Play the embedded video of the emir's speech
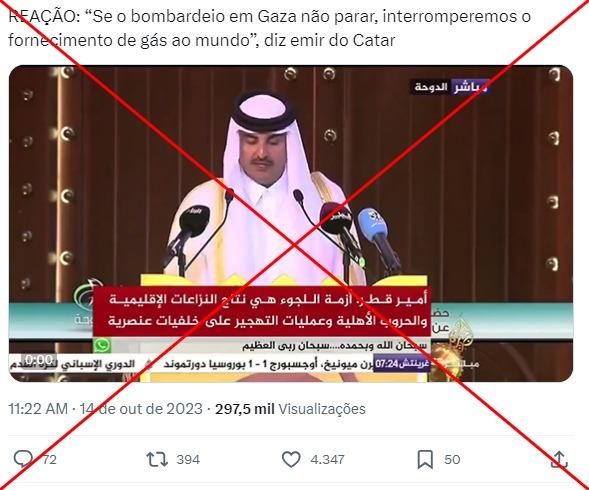589x490 pixels. (x=291, y=224)
